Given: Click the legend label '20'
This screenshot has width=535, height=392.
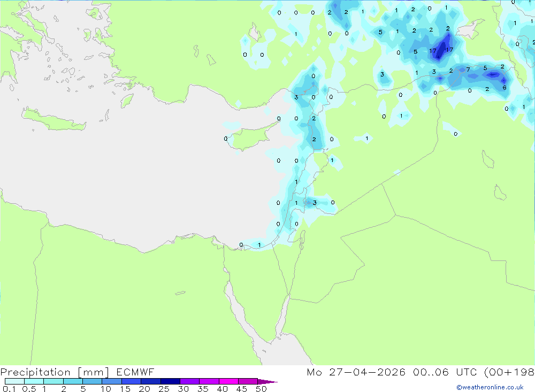Looking at the screenshot, I should 144,389.
